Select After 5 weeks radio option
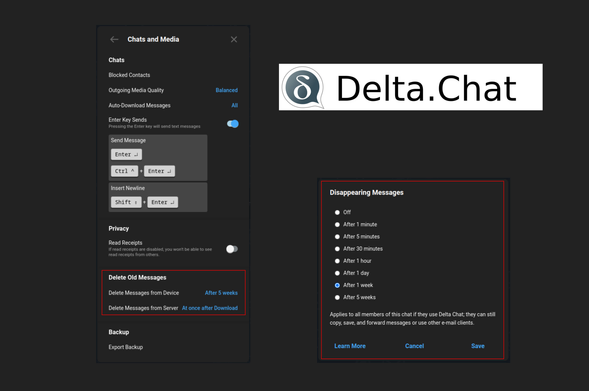Image resolution: width=589 pixels, height=391 pixels. [x=337, y=297]
